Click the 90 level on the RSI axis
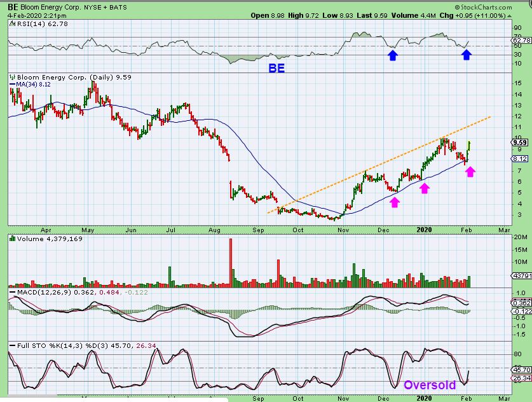Image resolution: width=532 pixels, height=402 pixels. click(518, 28)
